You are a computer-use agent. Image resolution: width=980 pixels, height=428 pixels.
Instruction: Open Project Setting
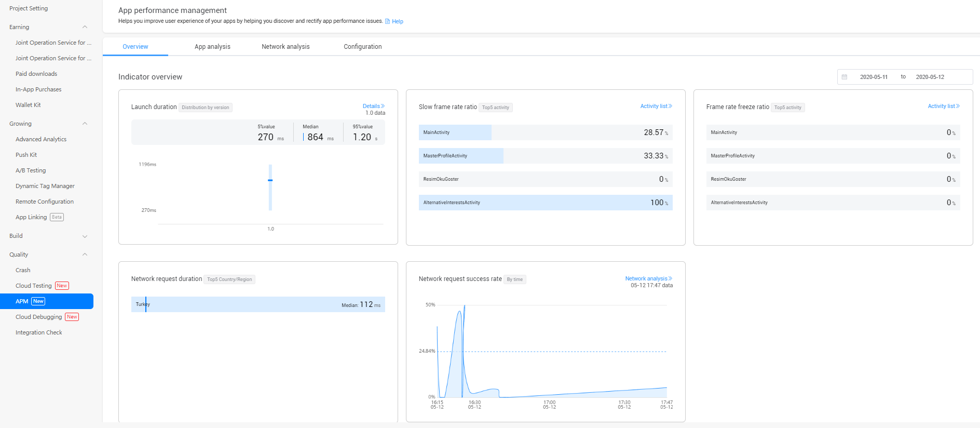click(x=29, y=8)
